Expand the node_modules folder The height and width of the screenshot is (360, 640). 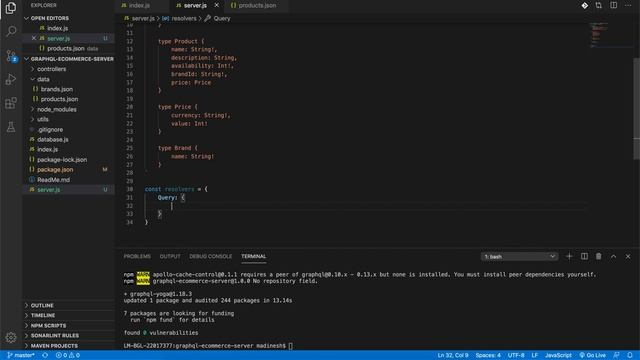(x=57, y=109)
